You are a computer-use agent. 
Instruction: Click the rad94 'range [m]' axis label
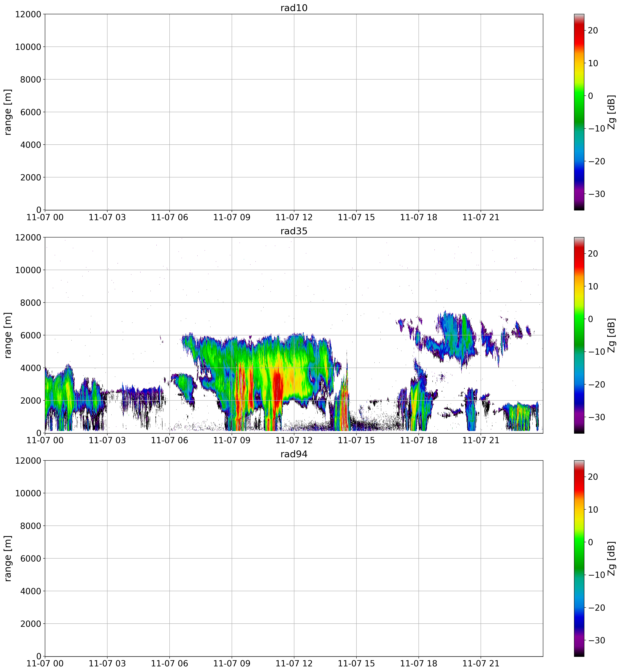pyautogui.click(x=8, y=559)
